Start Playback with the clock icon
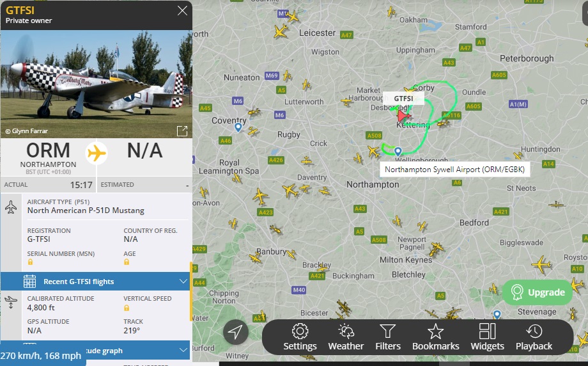The width and height of the screenshot is (588, 366). click(534, 337)
